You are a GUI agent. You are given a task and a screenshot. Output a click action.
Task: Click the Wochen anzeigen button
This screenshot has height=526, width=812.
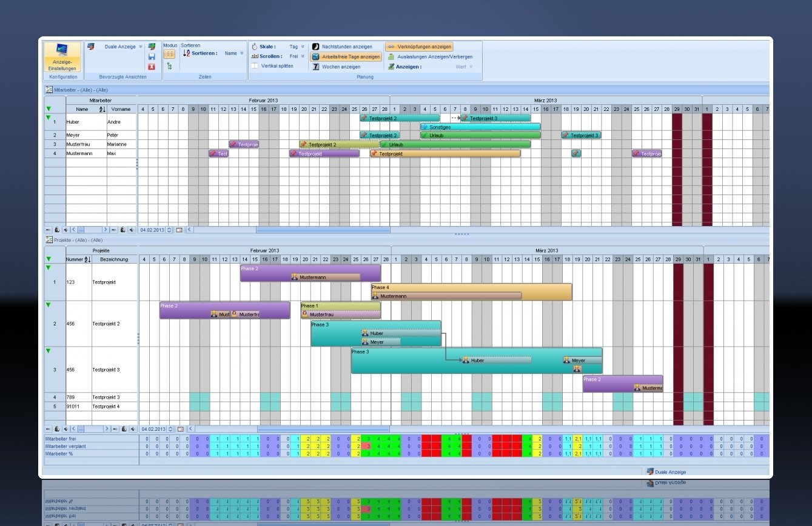(341, 67)
